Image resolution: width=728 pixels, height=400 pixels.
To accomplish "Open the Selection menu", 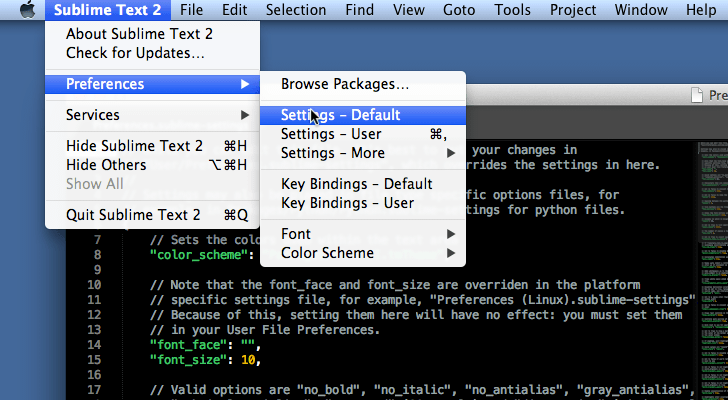I will 296,10.
